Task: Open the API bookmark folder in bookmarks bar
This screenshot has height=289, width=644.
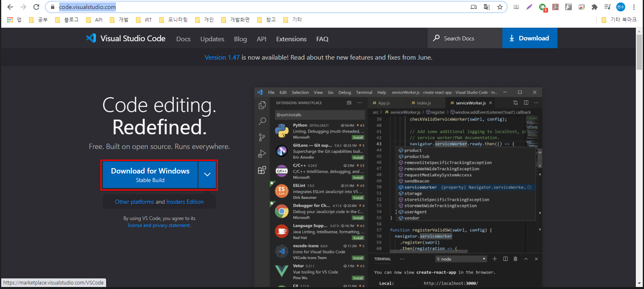Action: click(94, 20)
